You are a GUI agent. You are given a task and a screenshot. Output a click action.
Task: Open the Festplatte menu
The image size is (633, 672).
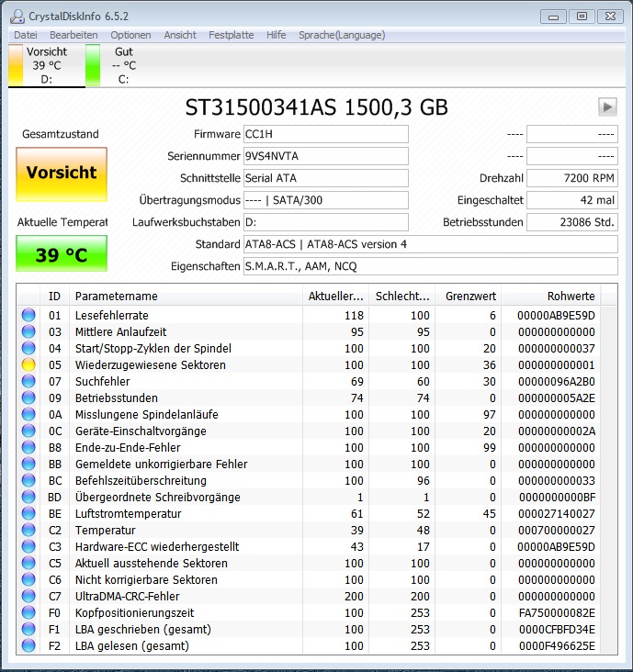click(x=232, y=35)
